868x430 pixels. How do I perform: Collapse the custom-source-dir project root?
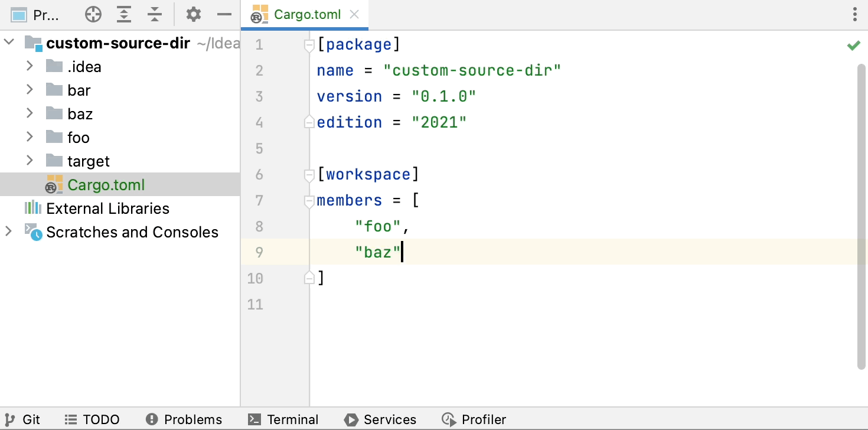pyautogui.click(x=9, y=43)
